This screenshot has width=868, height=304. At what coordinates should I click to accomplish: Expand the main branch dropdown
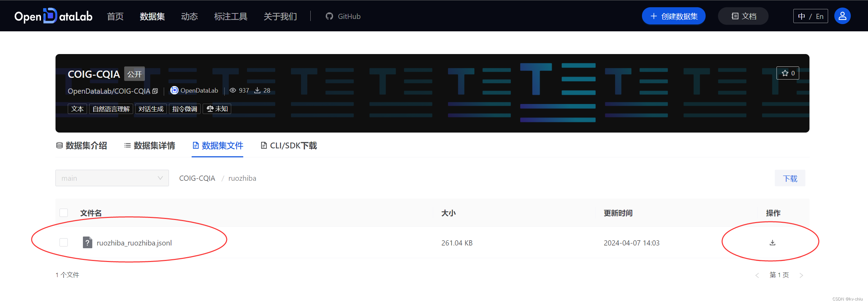point(112,178)
